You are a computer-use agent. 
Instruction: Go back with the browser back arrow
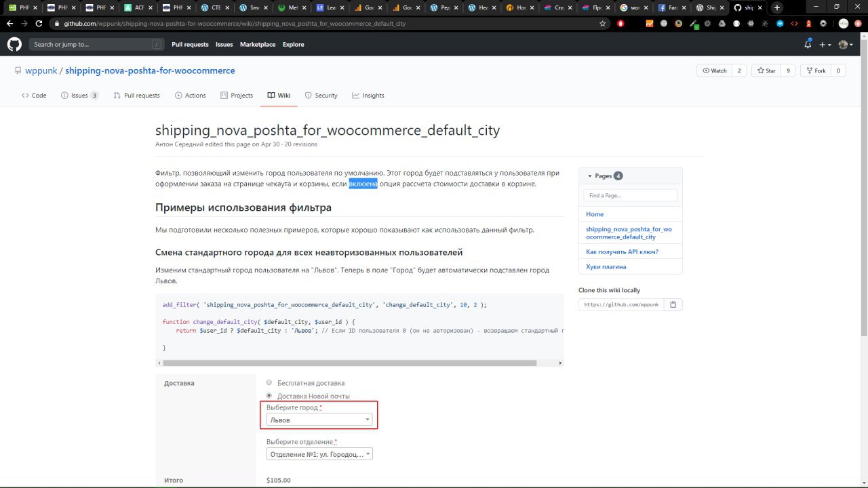click(9, 23)
